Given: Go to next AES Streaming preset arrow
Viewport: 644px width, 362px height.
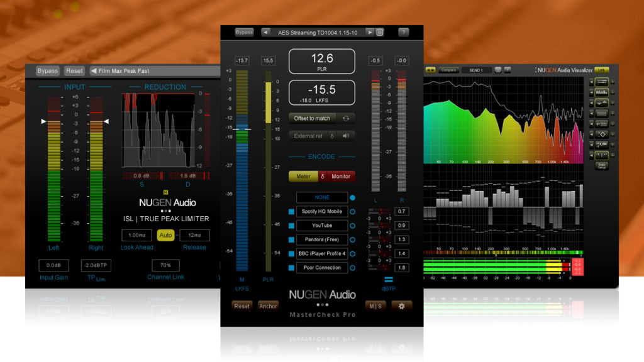Looking at the screenshot, I should [370, 32].
